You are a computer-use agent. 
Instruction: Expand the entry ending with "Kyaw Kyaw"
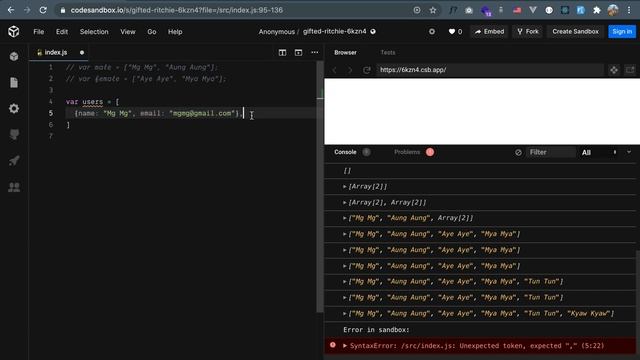345,313
